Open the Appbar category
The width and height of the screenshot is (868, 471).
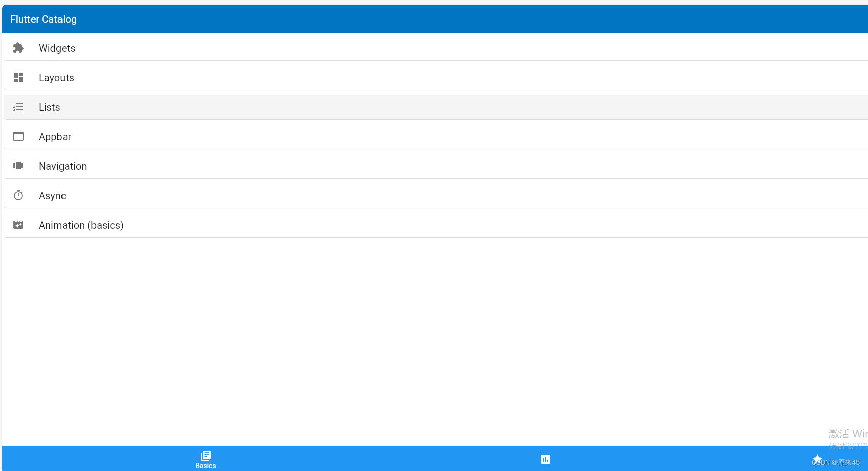pyautogui.click(x=436, y=136)
